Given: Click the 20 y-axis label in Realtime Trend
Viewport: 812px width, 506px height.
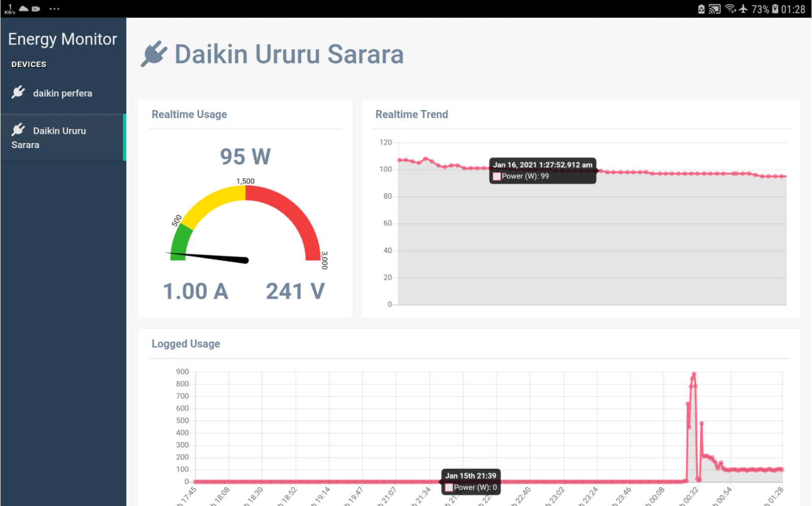Looking at the screenshot, I should click(388, 277).
